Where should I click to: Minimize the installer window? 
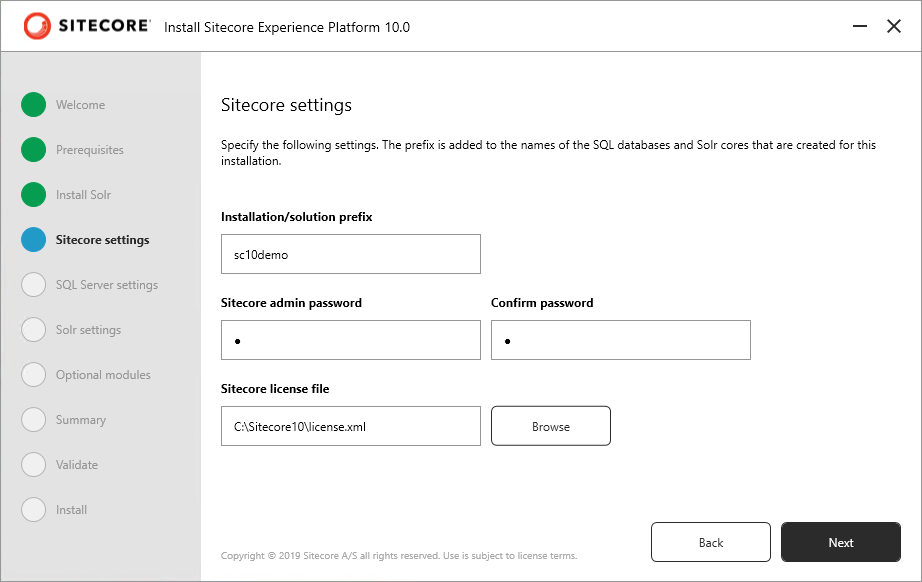[x=860, y=26]
